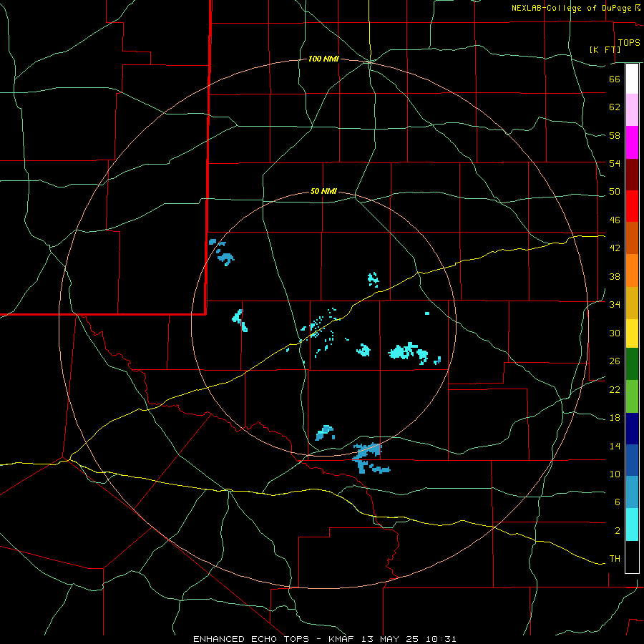Click the dark red swatch between 50 and 54
This screenshot has height=644, width=644.
tap(632, 174)
